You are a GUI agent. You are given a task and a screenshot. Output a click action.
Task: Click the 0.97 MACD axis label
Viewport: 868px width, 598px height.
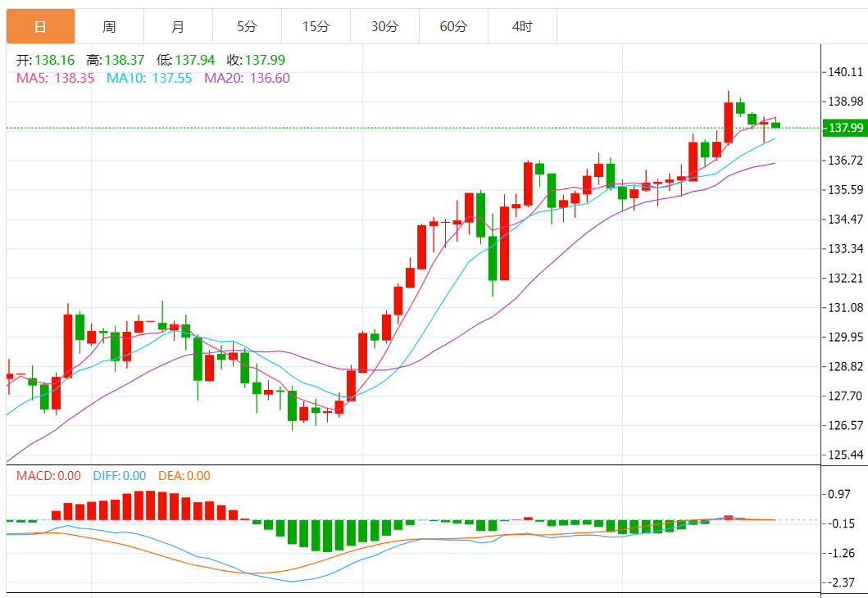tap(839, 494)
